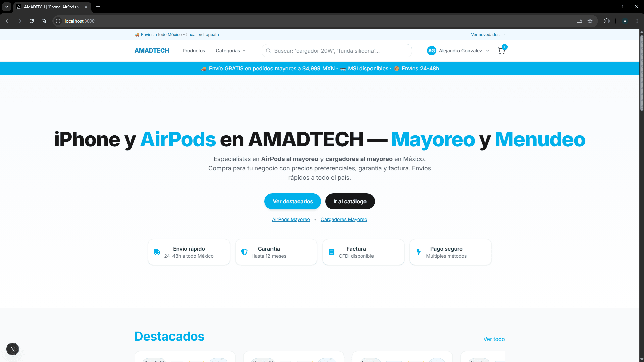Image resolution: width=644 pixels, height=362 pixels.
Task: Open the browser tab search dropdown
Action: (7, 7)
